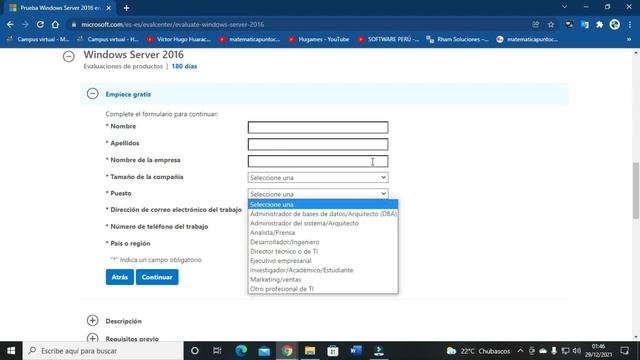Image resolution: width=640 pixels, height=360 pixels.
Task: Open the Rham Soluciones bookmark
Action: [x=457, y=39]
